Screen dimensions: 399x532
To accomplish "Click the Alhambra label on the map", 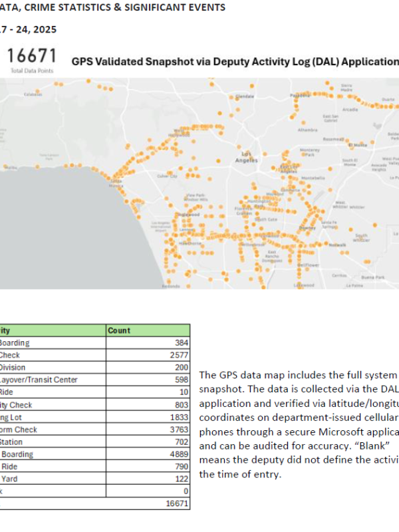I will (309, 131).
